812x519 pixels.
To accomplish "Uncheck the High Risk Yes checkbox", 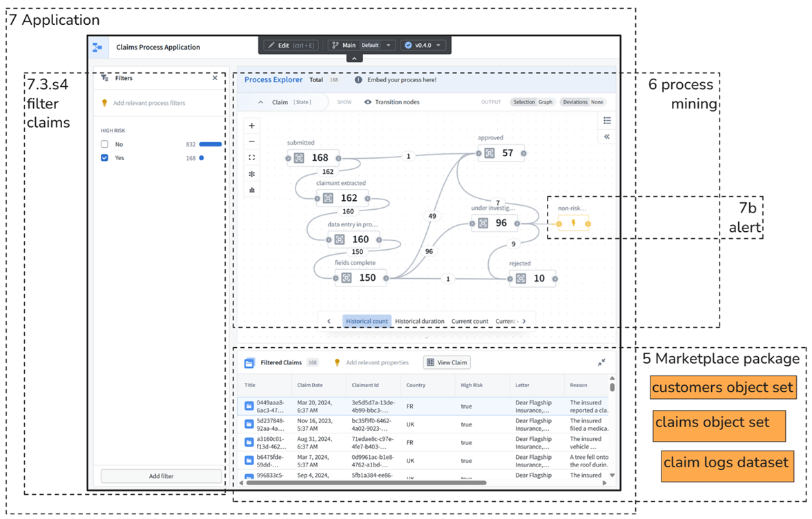I will pyautogui.click(x=105, y=158).
